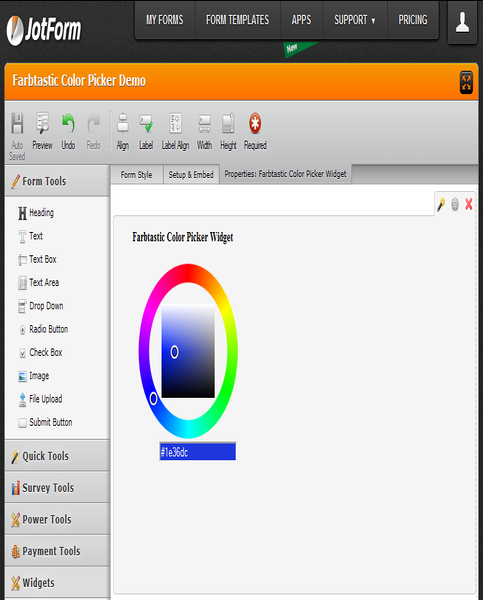Add a Text element
Viewport: 483px width, 600px height.
(31, 236)
